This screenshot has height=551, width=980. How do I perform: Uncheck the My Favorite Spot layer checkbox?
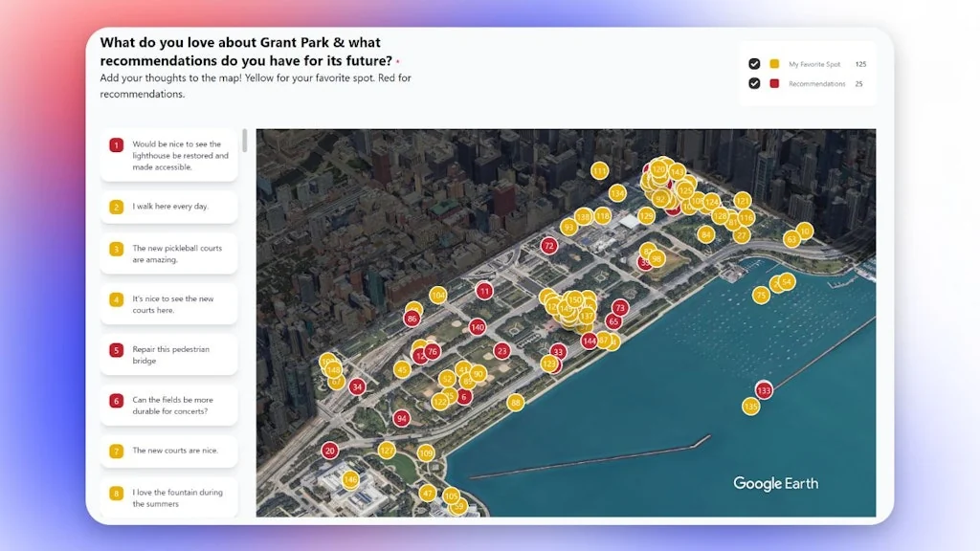tap(754, 64)
